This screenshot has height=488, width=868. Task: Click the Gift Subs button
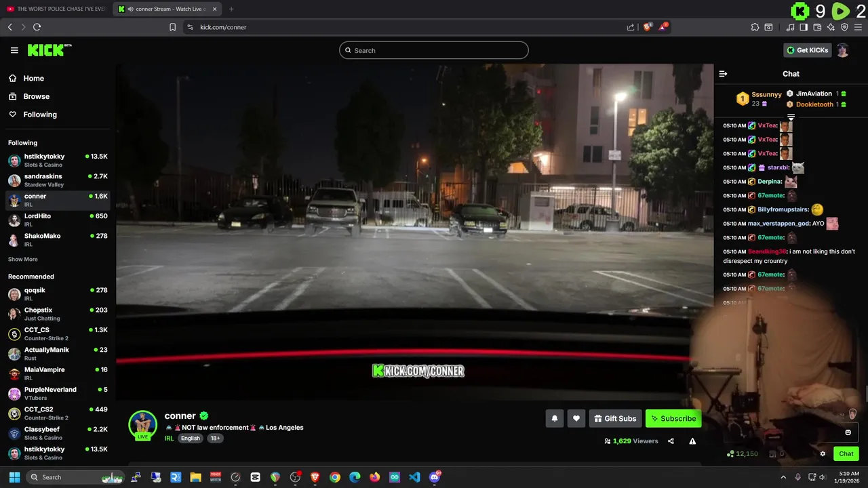615,418
